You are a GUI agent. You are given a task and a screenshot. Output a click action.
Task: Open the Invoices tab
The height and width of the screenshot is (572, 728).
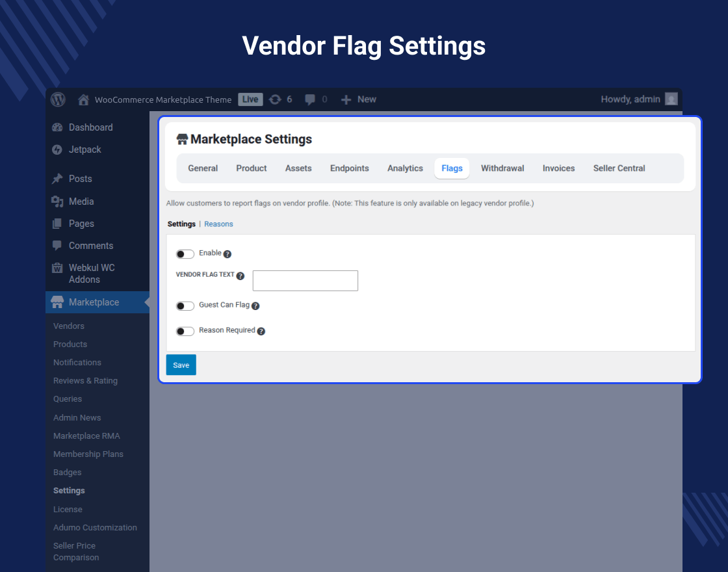point(558,168)
